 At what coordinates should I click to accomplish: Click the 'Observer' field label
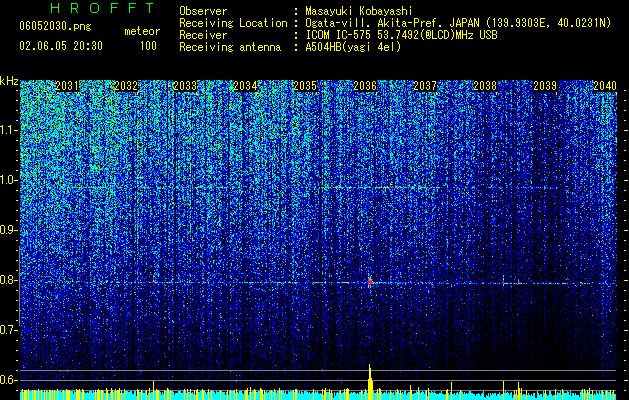click(x=203, y=11)
